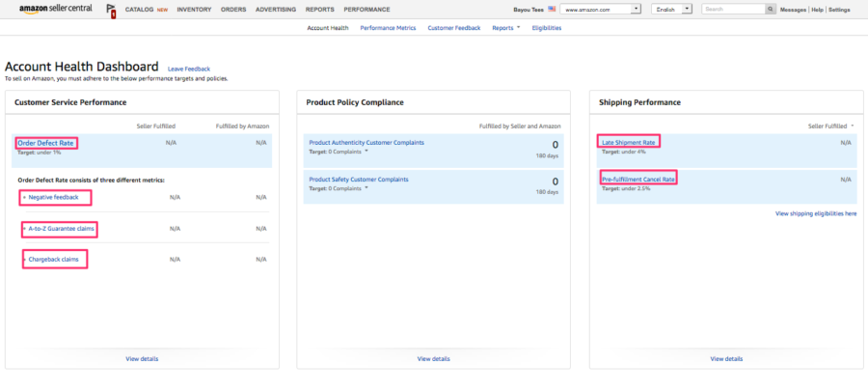View details for Product Policy Compliance
868x391 pixels.
(x=433, y=359)
